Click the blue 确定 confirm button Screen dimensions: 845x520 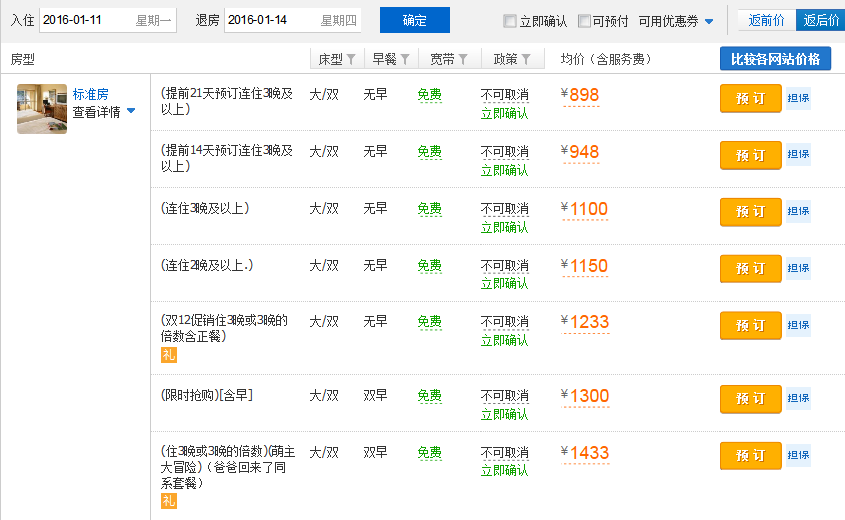click(414, 20)
